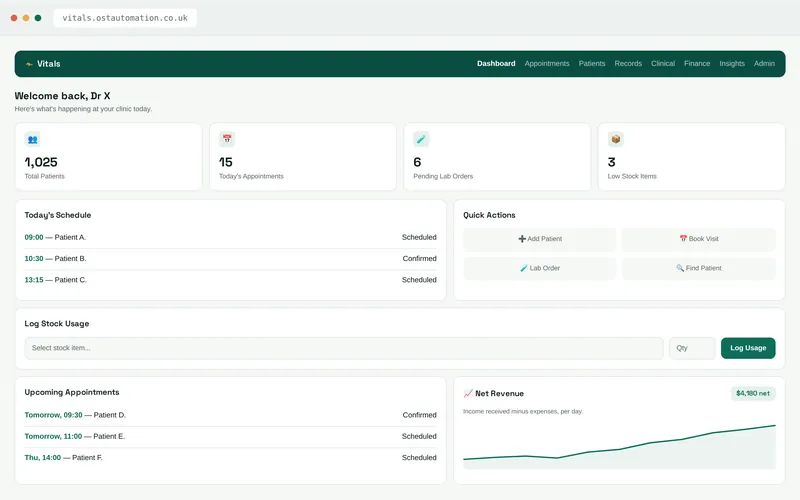Click Confirmed status for Patient D.
Image resolution: width=800 pixels, height=500 pixels.
419,415
